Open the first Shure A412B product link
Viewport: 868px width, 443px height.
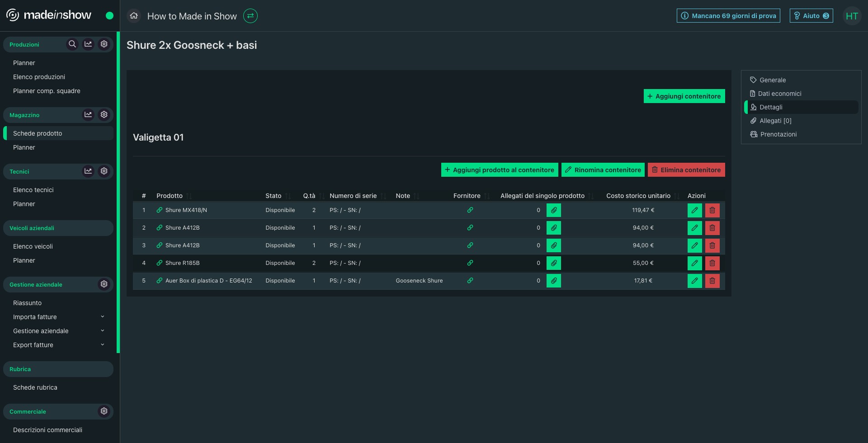click(x=178, y=227)
